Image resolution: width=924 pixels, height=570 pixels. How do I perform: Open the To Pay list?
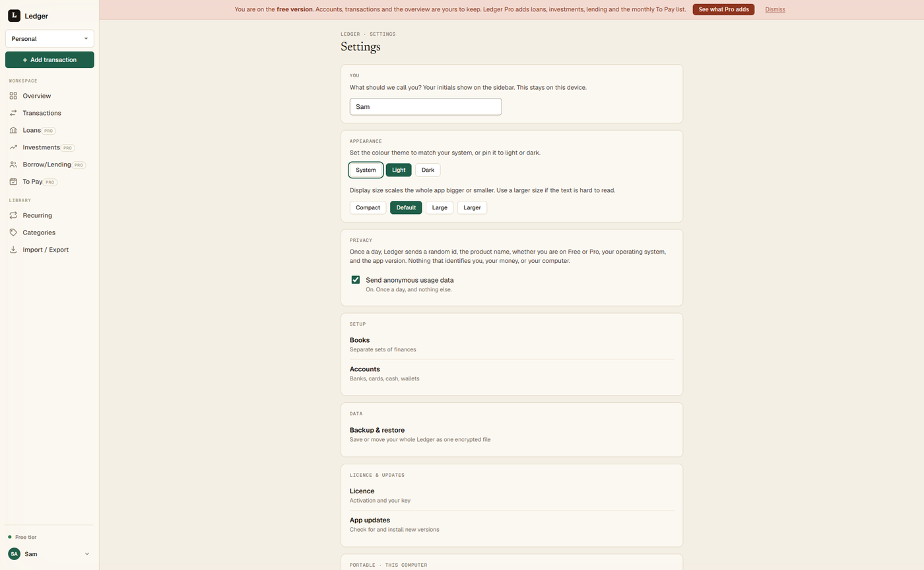49,182
